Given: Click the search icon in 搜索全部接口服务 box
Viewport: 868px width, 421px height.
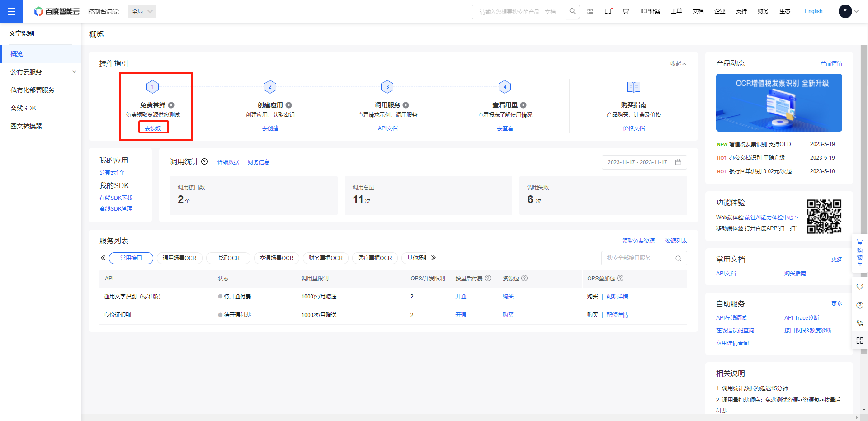Looking at the screenshot, I should click(678, 258).
